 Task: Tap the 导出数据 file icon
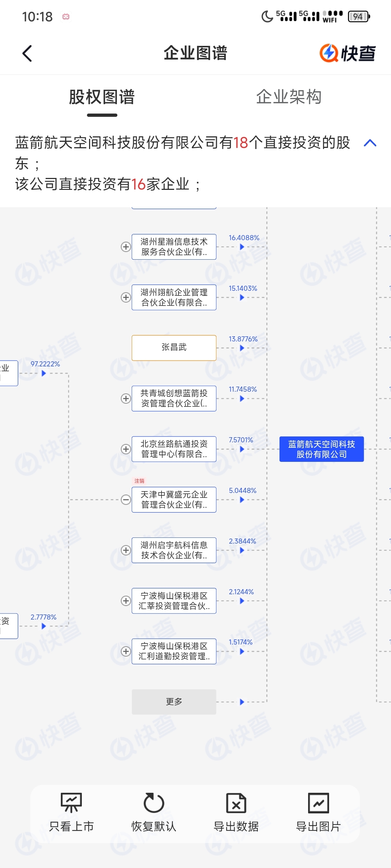pos(236,803)
